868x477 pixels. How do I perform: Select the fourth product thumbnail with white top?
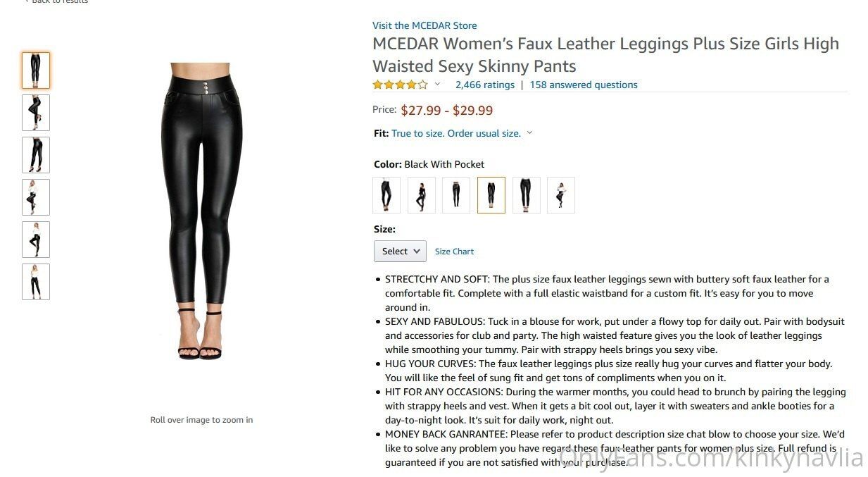click(36, 197)
